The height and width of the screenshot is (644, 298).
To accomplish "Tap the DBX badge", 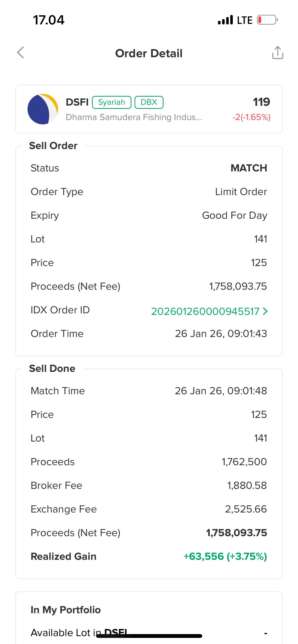I will point(149,102).
